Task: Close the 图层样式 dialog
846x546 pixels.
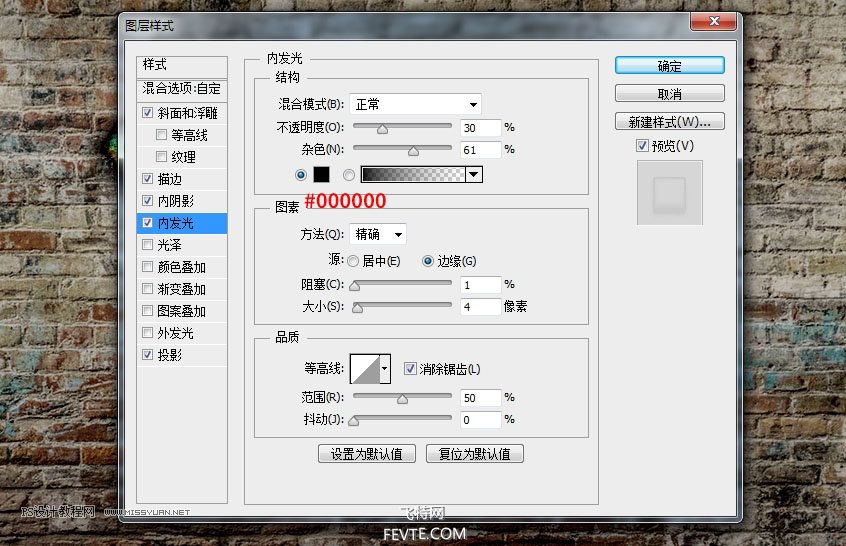Action: pos(713,21)
